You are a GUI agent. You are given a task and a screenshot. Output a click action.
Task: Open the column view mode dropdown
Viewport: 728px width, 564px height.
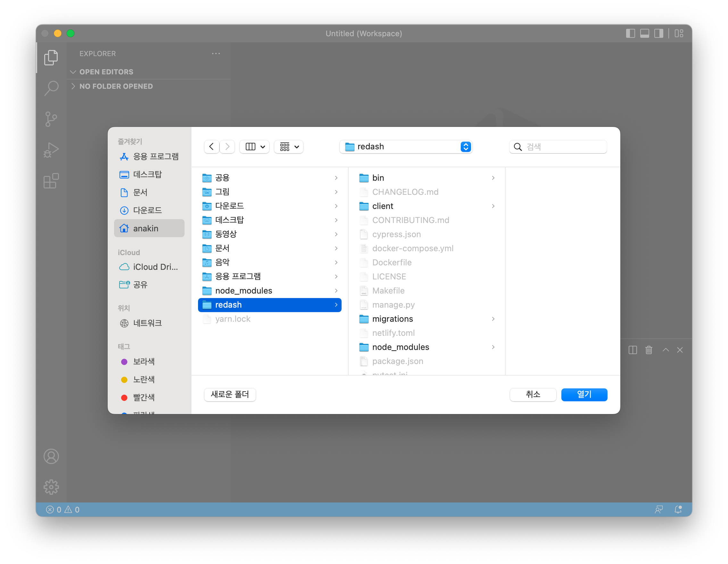tap(255, 147)
